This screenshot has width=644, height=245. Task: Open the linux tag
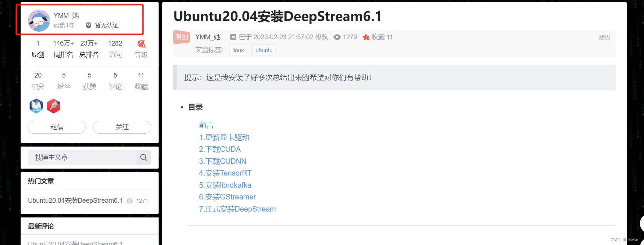238,50
